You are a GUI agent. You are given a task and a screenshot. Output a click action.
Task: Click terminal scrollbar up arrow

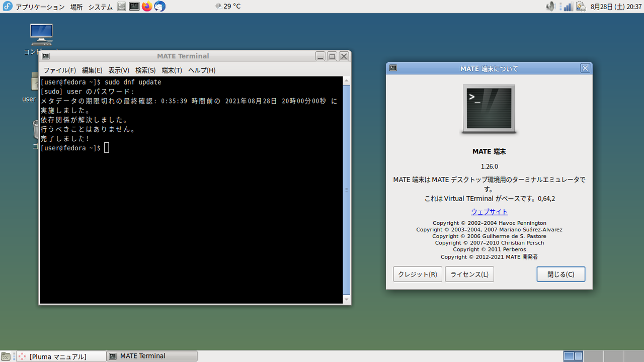pos(346,81)
